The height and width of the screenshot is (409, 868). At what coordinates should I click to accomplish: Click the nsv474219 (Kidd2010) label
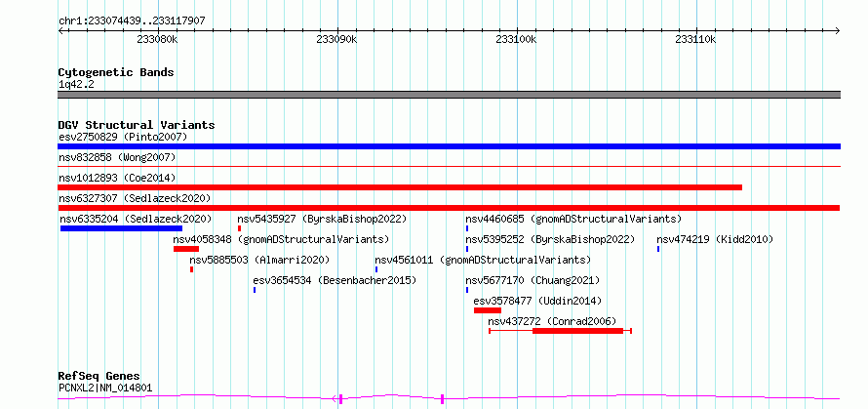715,239
